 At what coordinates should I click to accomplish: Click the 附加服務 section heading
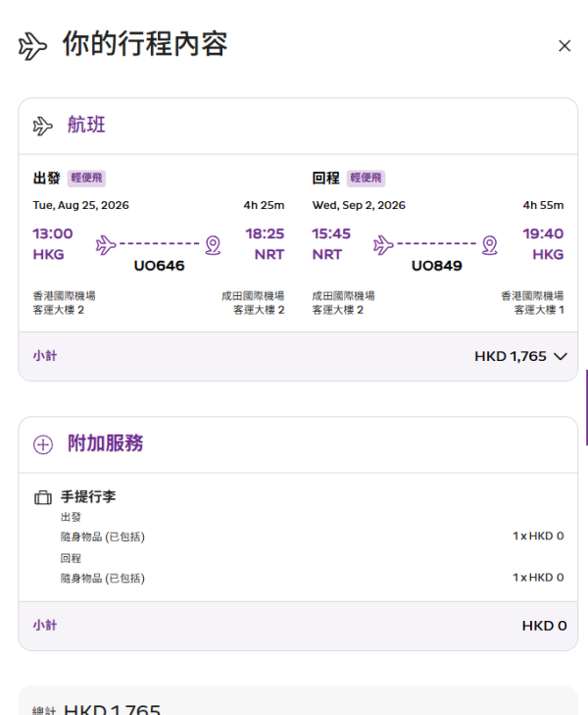pos(105,443)
